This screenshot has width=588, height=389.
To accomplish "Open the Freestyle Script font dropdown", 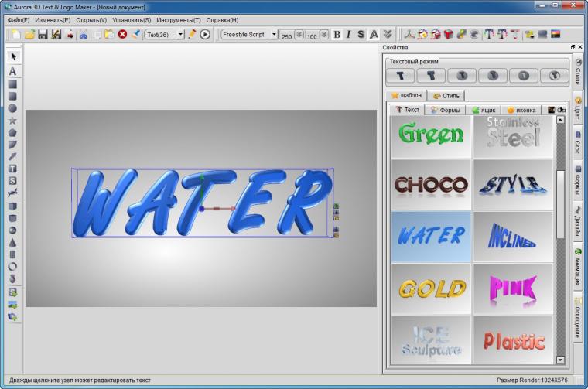I will [274, 35].
